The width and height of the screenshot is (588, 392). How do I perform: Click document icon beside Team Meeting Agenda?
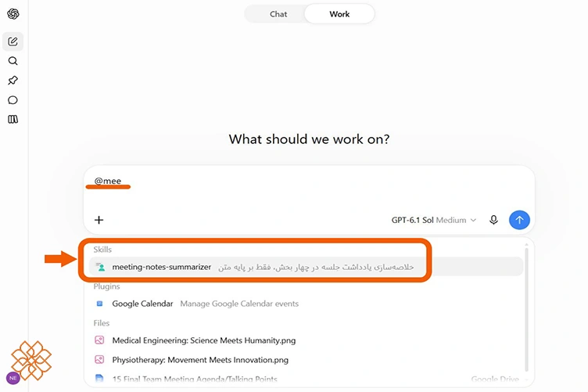tap(99, 378)
